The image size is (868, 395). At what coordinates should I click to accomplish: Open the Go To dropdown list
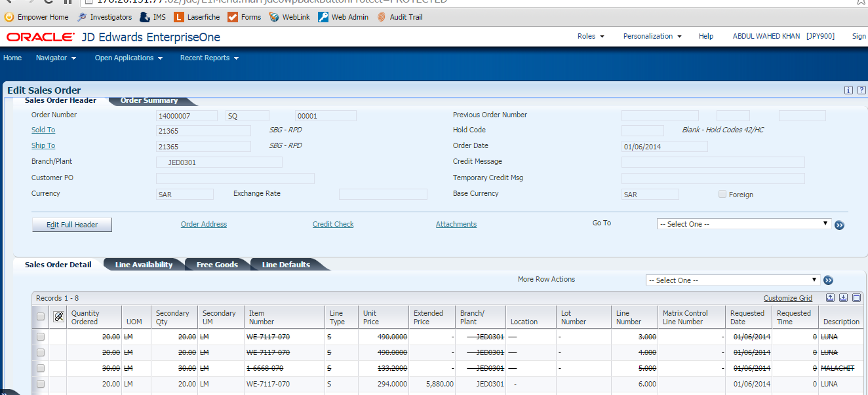(x=743, y=224)
